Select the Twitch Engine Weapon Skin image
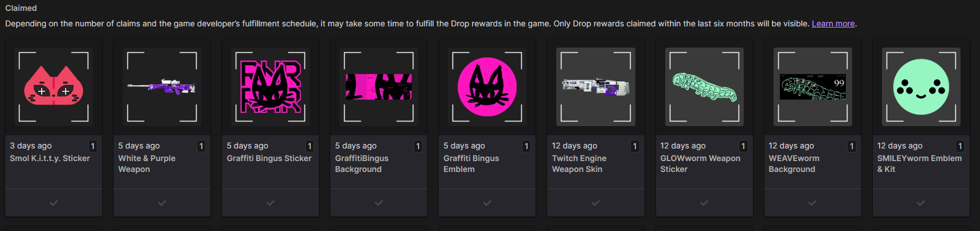The width and height of the screenshot is (980, 231). [595, 87]
